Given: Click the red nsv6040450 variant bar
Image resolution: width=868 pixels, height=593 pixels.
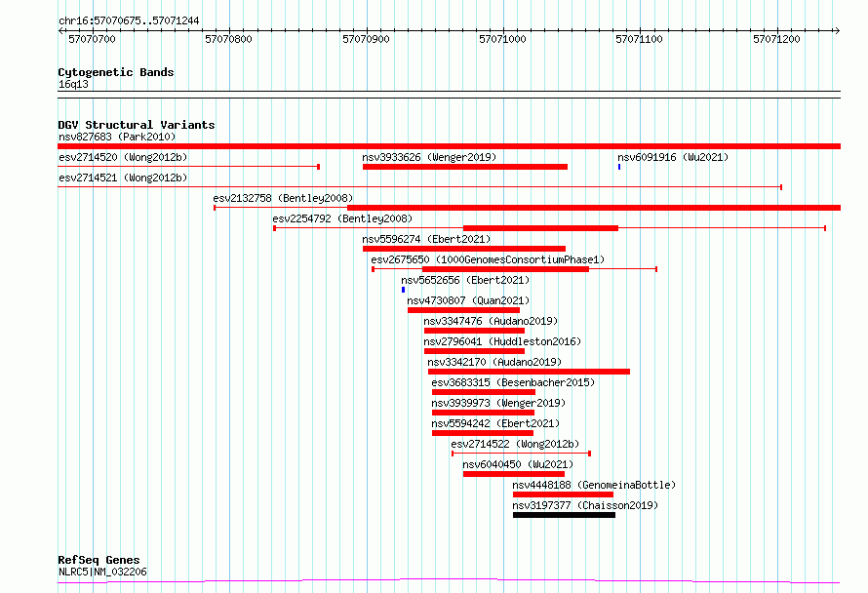Looking at the screenshot, I should click(514, 474).
